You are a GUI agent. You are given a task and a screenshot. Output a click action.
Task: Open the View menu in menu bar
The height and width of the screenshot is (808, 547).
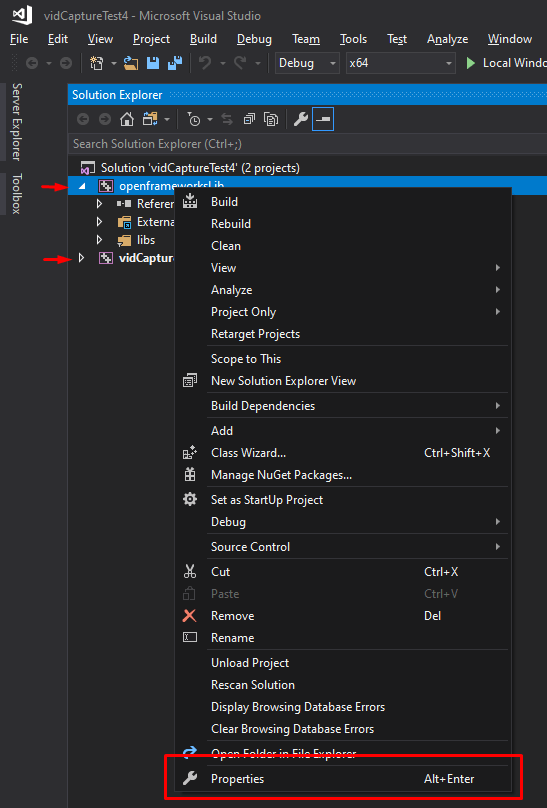[100, 39]
